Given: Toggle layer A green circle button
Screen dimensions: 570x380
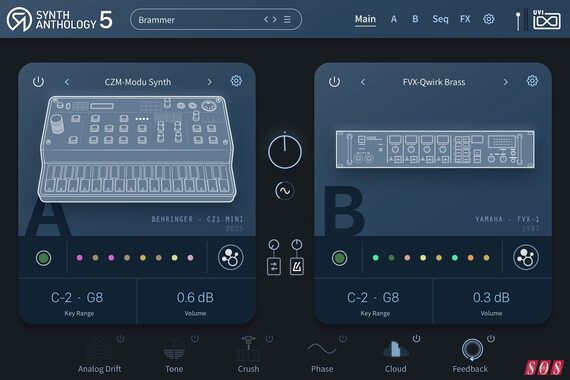Looking at the screenshot, I should (x=43, y=258).
